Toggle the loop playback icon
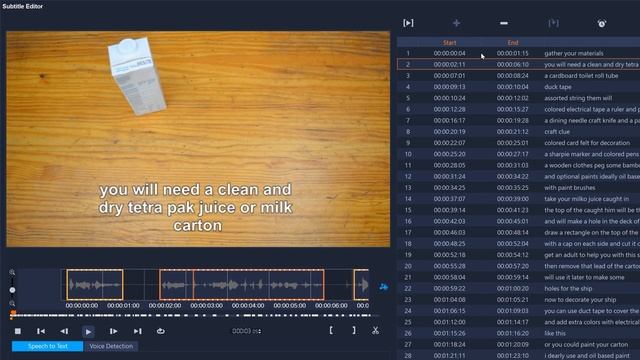 tap(161, 331)
